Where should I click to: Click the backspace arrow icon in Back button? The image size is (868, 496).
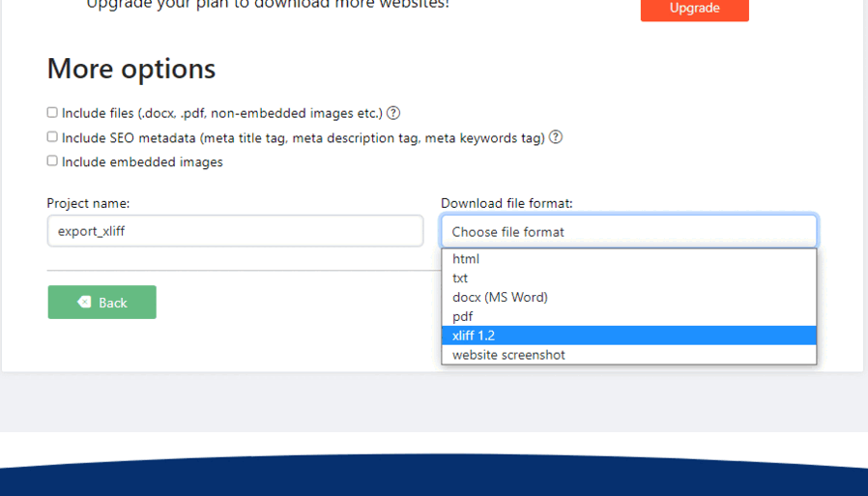[84, 303]
